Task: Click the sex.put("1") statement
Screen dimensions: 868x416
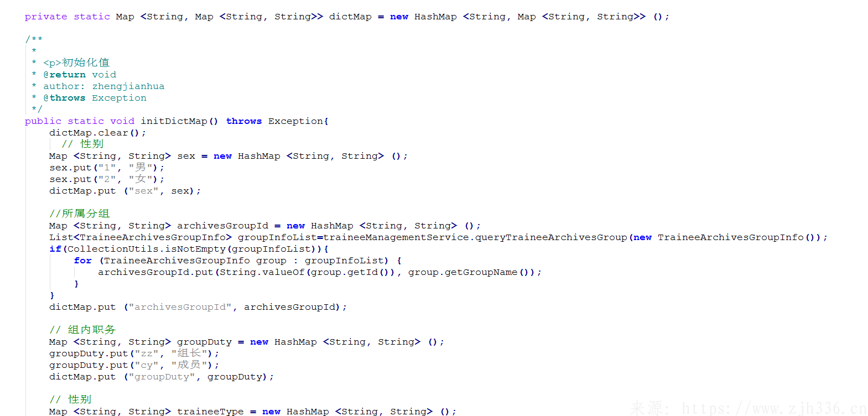Action: pyautogui.click(x=106, y=168)
